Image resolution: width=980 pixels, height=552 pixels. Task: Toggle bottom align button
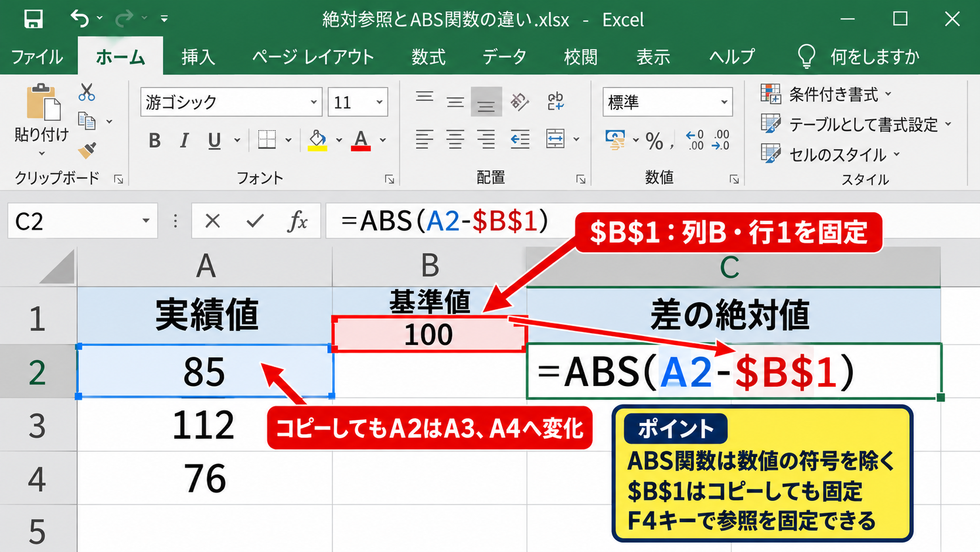pyautogui.click(x=486, y=102)
